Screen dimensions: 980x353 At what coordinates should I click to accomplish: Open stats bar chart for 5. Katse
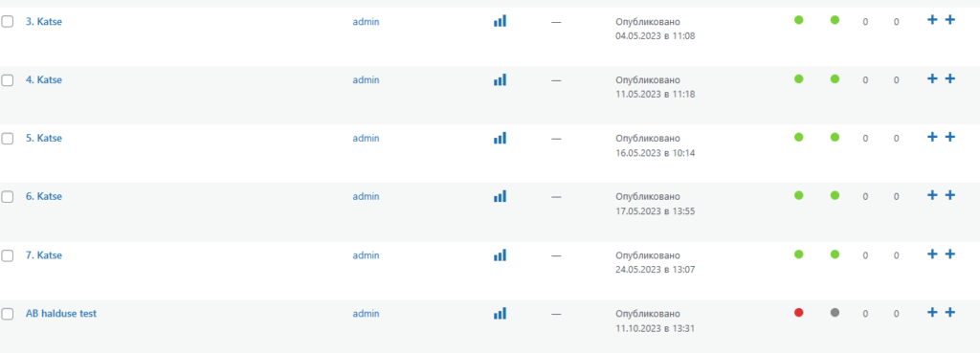point(500,138)
